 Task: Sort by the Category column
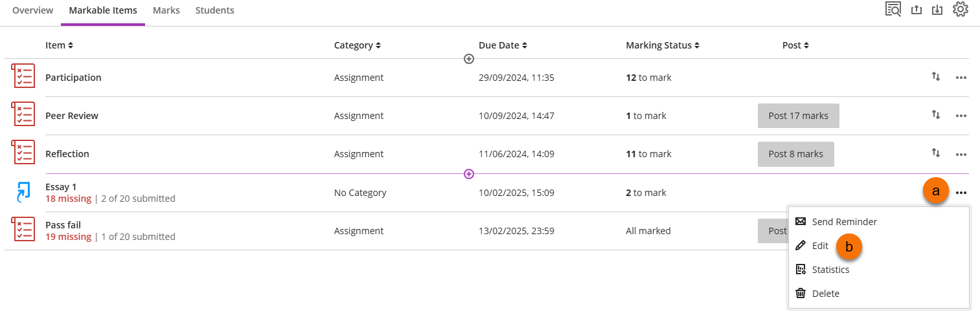(x=357, y=45)
